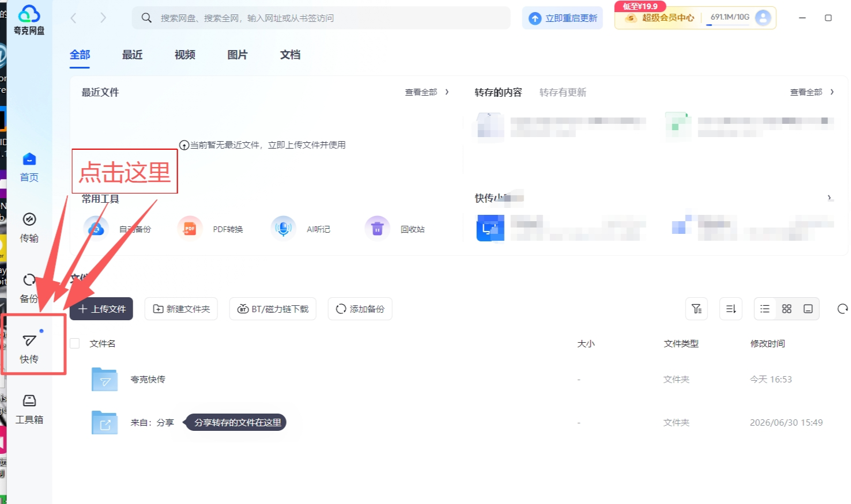Sort by 文件类型 column header
Image resolution: width=851 pixels, height=504 pixels.
(681, 343)
